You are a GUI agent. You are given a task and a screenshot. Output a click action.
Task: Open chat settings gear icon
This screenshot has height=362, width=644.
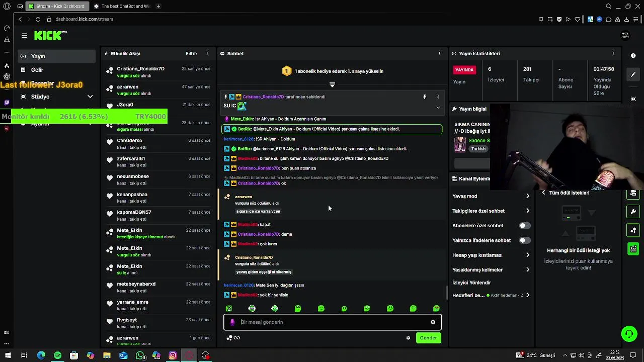tap(408, 338)
